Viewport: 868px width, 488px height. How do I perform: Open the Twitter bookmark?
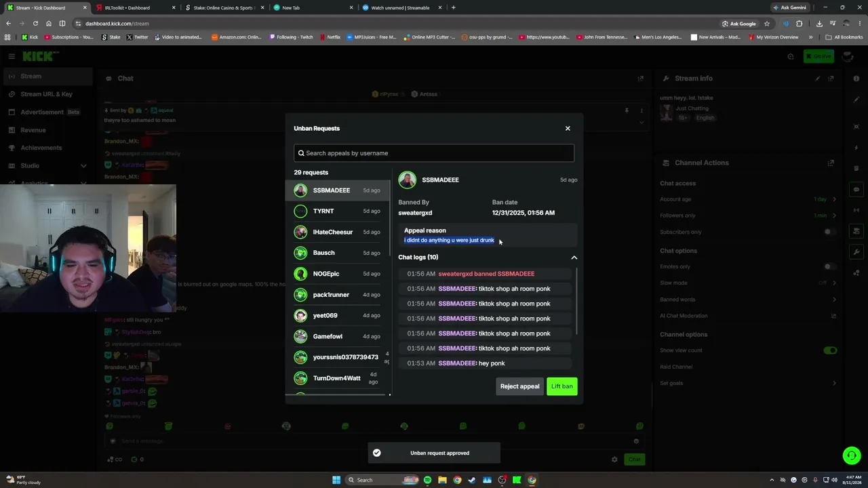click(137, 37)
